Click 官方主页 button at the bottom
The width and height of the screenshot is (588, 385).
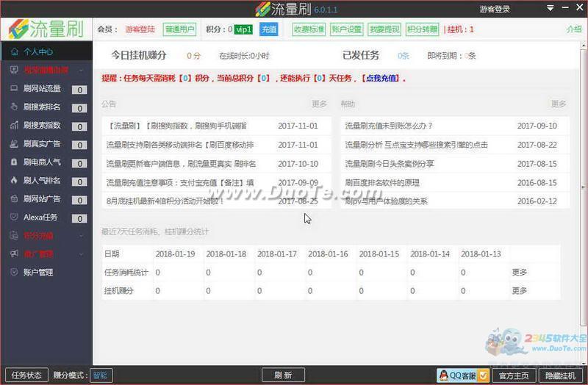pos(514,375)
